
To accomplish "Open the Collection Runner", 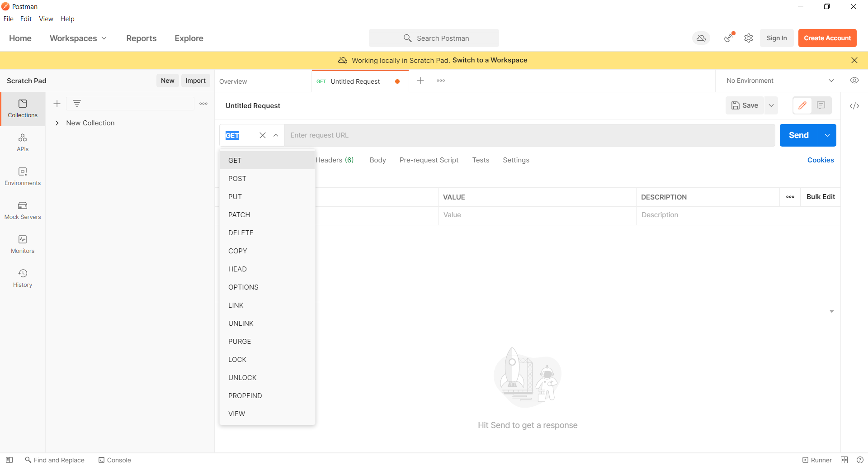I will 817,460.
